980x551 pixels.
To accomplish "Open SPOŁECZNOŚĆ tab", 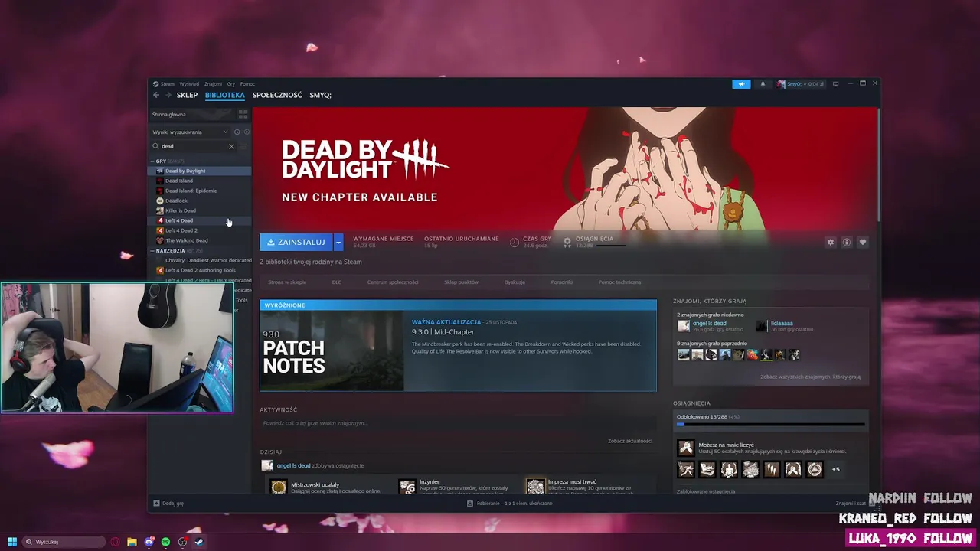I will [277, 95].
